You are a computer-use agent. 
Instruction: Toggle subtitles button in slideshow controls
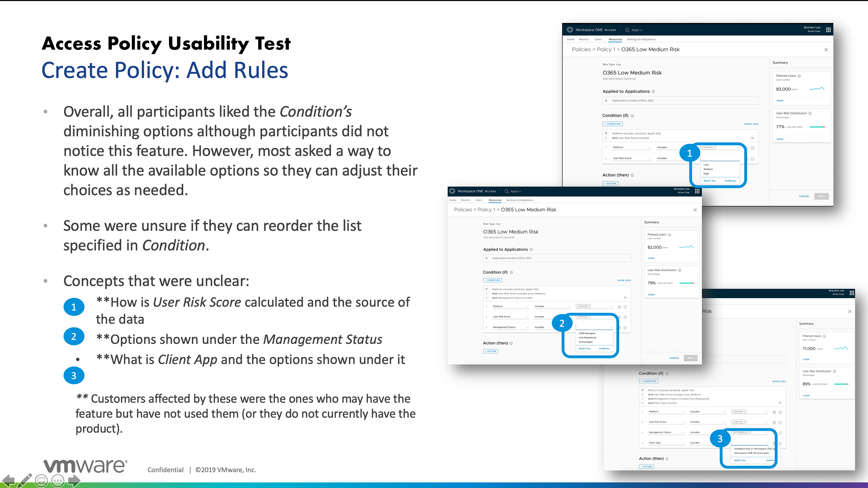click(42, 481)
